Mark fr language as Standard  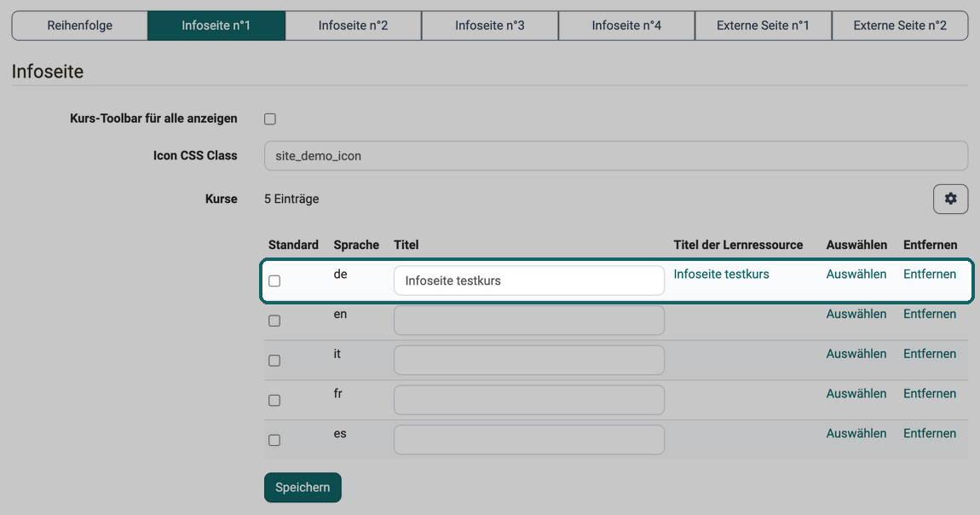274,400
